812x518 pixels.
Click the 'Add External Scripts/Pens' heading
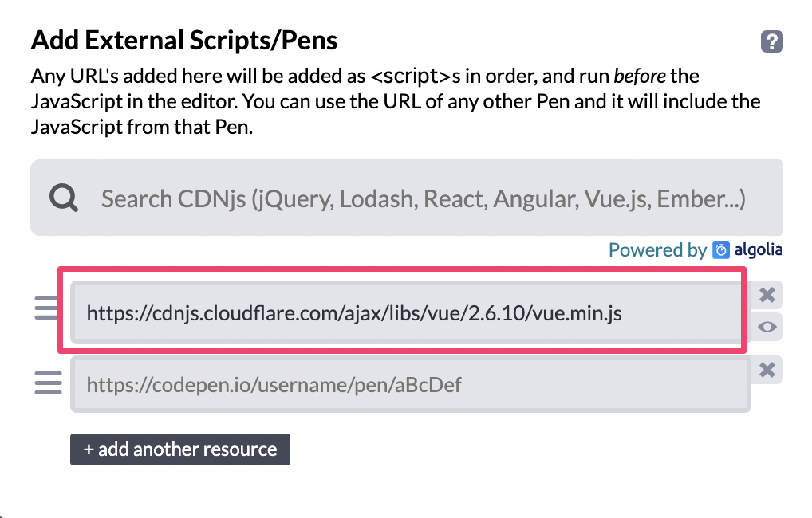coord(183,40)
